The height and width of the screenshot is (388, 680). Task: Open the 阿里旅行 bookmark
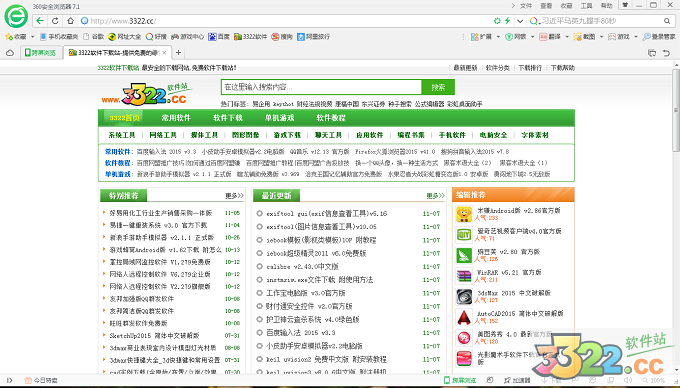(314, 37)
